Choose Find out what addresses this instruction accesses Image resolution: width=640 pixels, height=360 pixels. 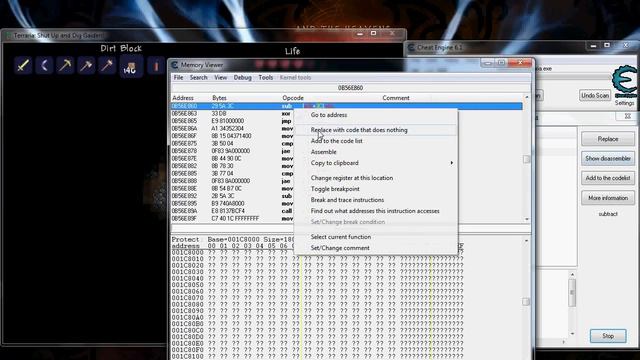376,211
